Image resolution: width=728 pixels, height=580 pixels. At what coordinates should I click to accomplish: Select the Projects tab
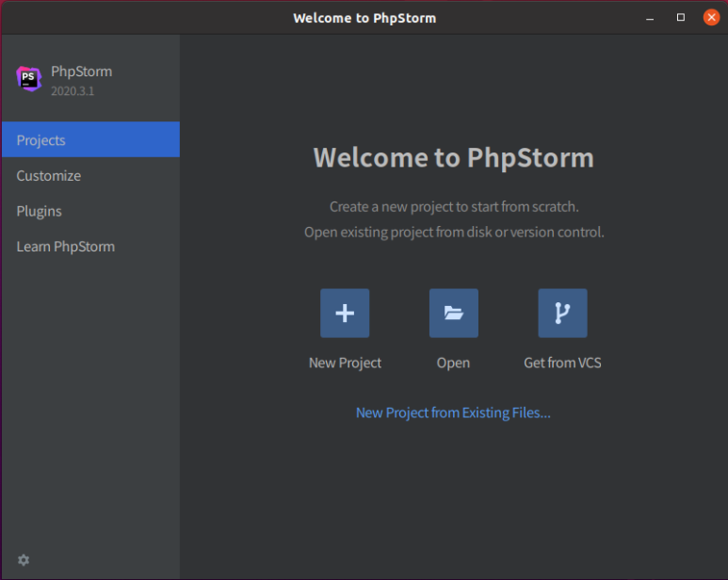click(90, 139)
